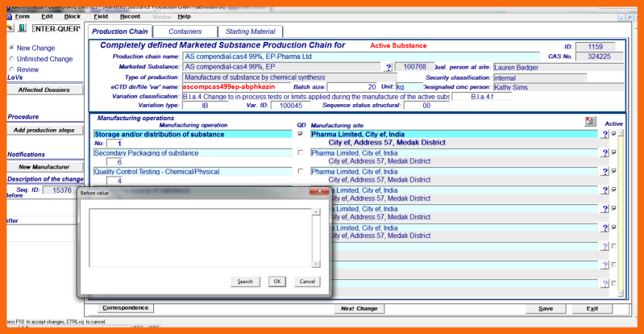Select the New Change radio button

pyautogui.click(x=10, y=48)
